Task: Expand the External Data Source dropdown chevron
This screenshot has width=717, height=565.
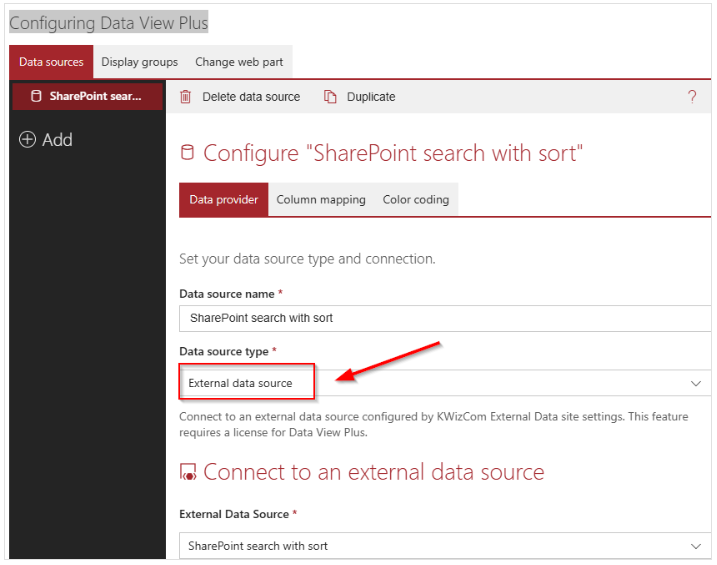Action: pos(696,546)
